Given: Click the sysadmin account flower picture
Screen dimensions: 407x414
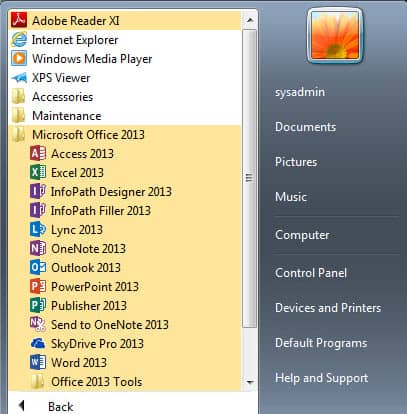Looking at the screenshot, I should [335, 35].
